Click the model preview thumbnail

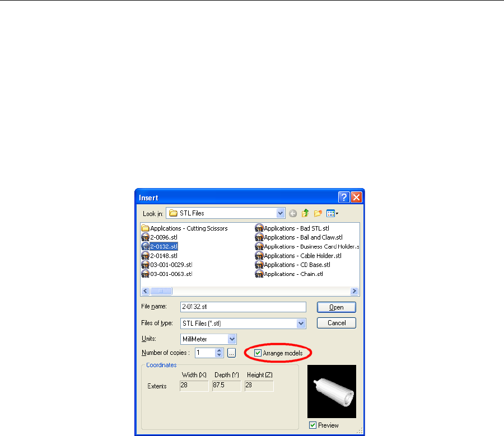tap(332, 391)
